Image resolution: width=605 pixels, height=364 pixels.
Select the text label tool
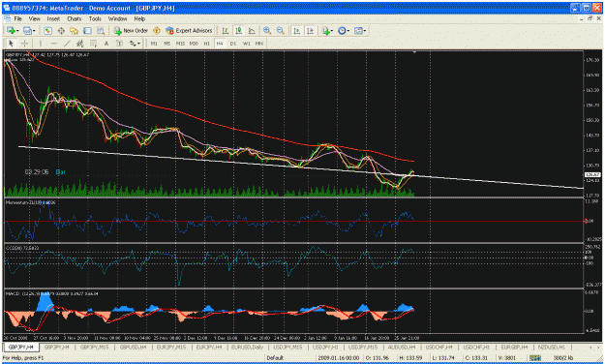[x=120, y=44]
